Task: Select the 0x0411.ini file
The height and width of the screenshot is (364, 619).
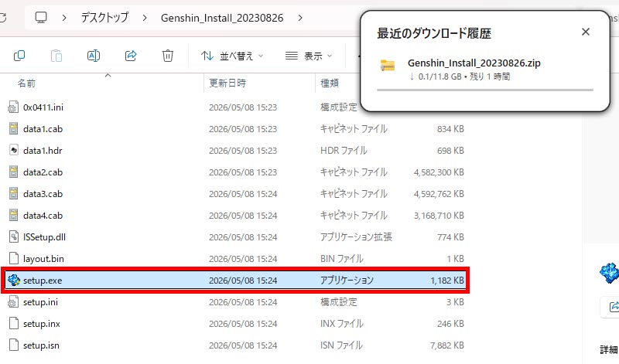Action: click(x=235, y=107)
